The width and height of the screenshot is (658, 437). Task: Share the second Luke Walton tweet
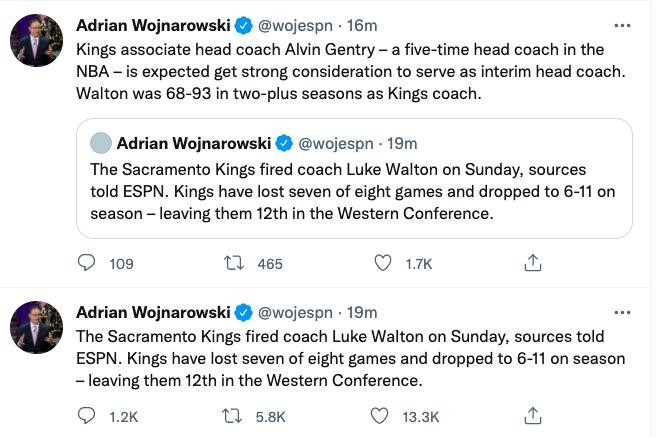pyautogui.click(x=533, y=415)
